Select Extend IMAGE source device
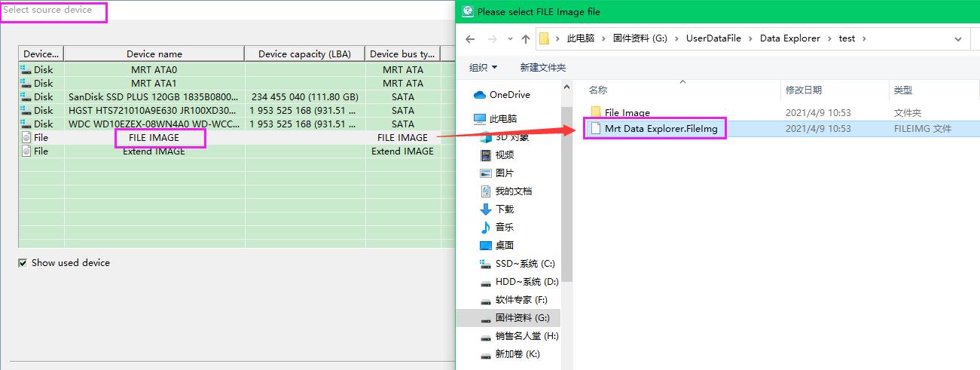This screenshot has height=370, width=980. (237, 151)
